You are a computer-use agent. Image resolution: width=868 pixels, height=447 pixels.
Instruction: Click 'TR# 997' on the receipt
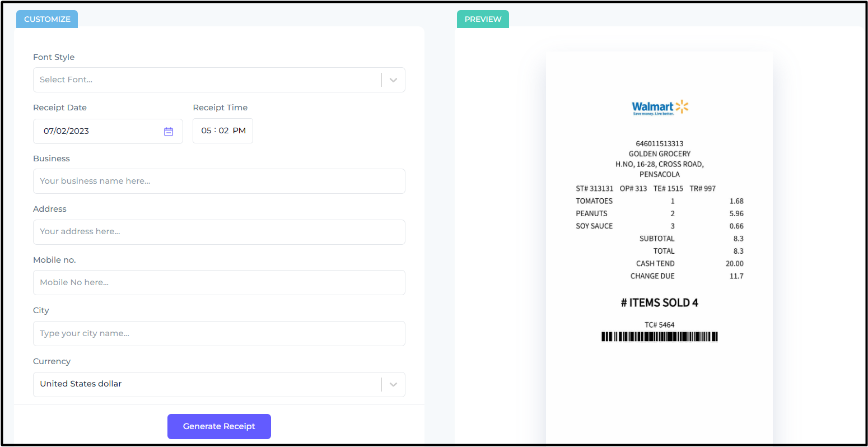(703, 189)
